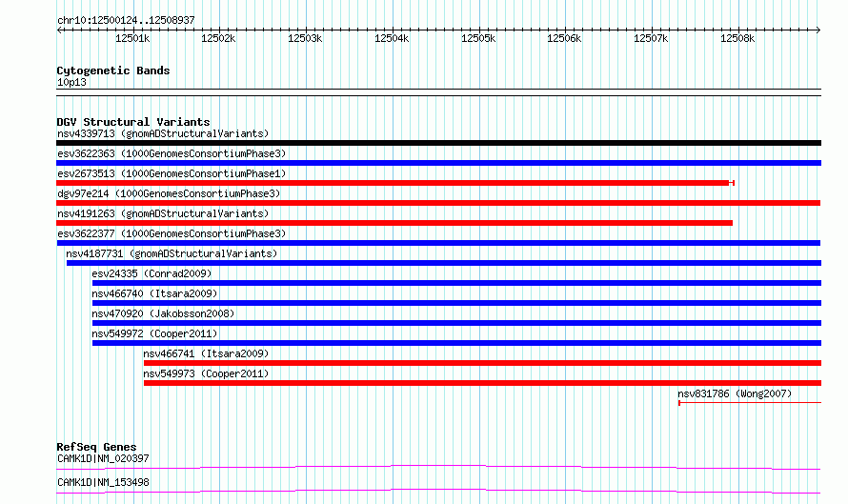848x504 pixels.
Task: Open nsv470920 Jakobsson2008 variant label
Action: tap(163, 313)
